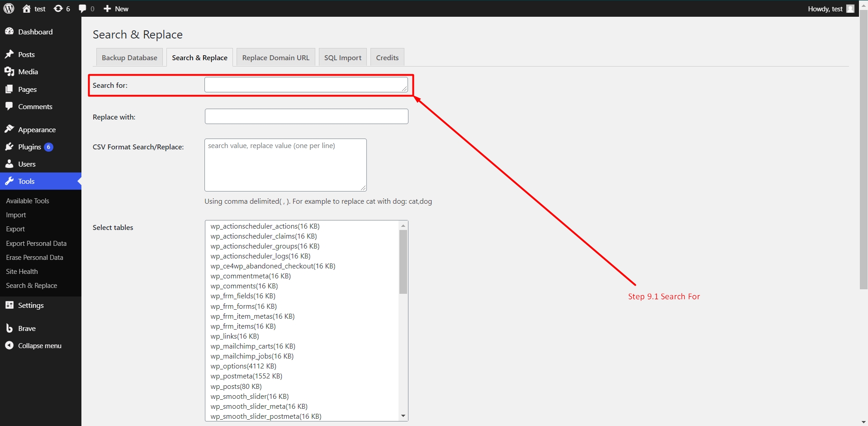Open the Import submenu link
Screen dimensions: 868x426
coord(16,215)
